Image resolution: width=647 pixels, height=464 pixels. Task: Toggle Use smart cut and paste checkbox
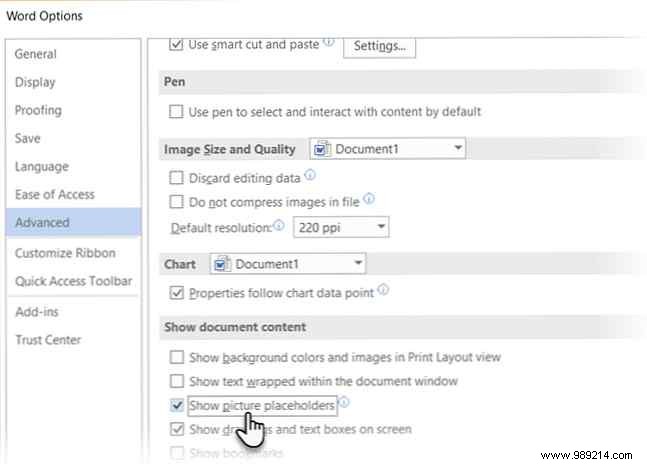point(176,44)
